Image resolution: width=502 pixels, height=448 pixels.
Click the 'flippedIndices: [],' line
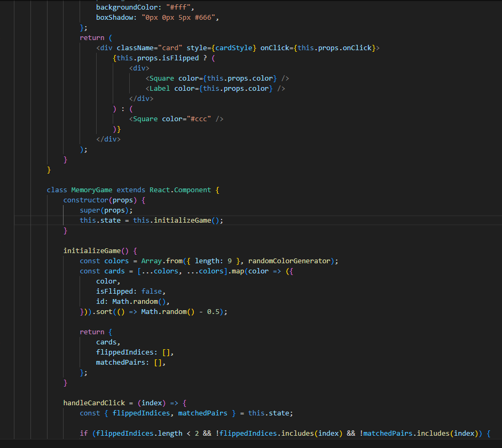click(x=135, y=352)
